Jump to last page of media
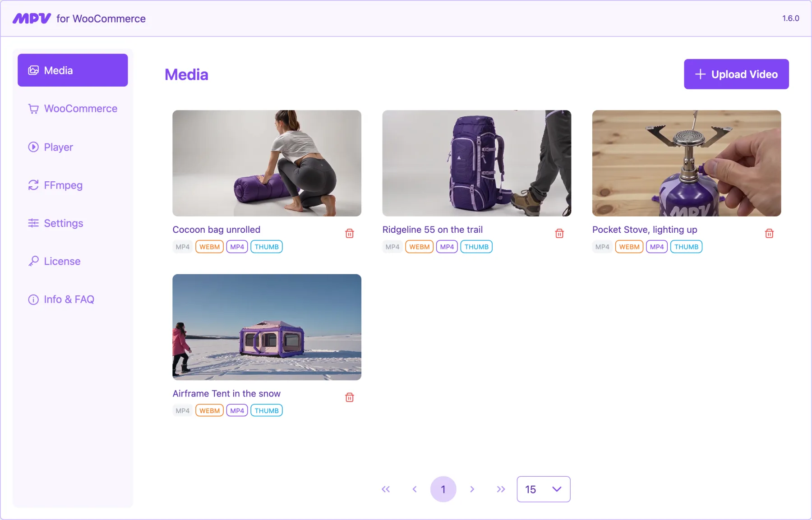 coord(501,489)
